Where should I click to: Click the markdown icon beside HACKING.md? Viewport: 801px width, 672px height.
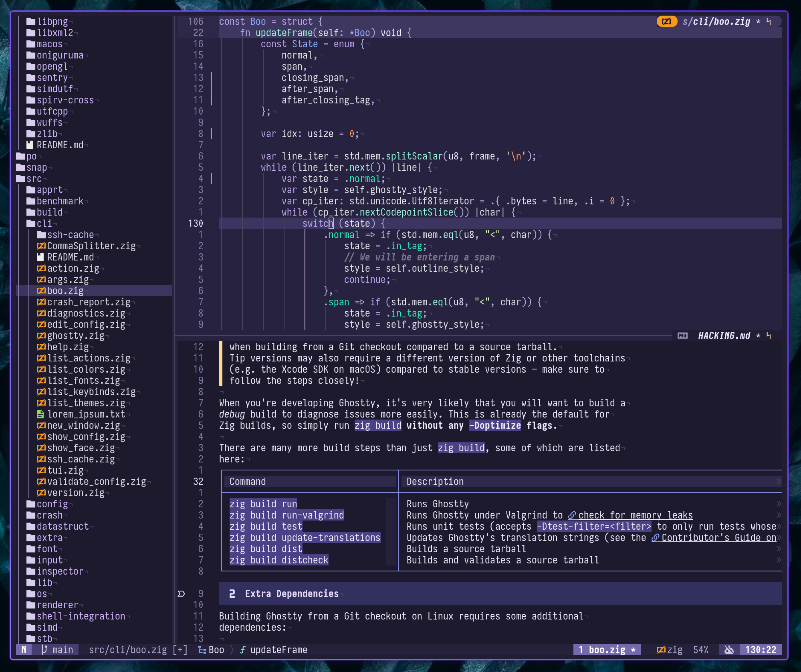(x=682, y=336)
